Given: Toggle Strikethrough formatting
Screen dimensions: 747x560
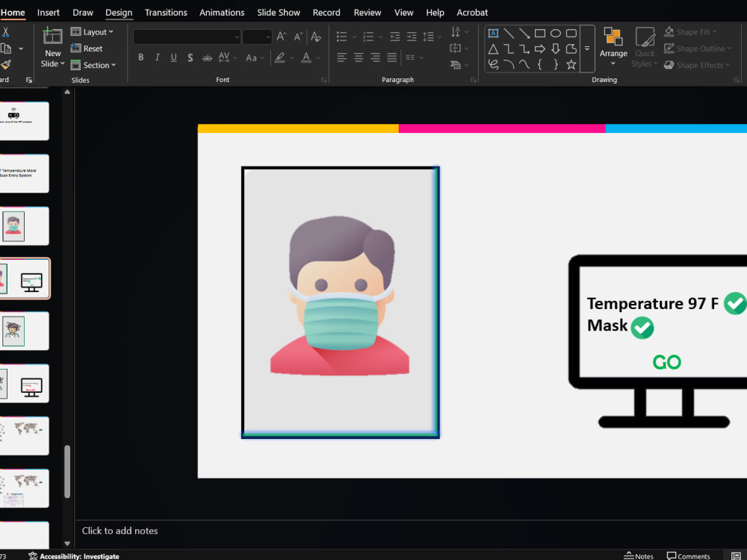Looking at the screenshot, I should pos(207,57).
